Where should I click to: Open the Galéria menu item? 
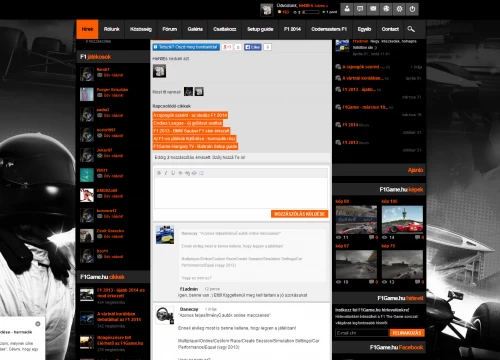tap(195, 29)
